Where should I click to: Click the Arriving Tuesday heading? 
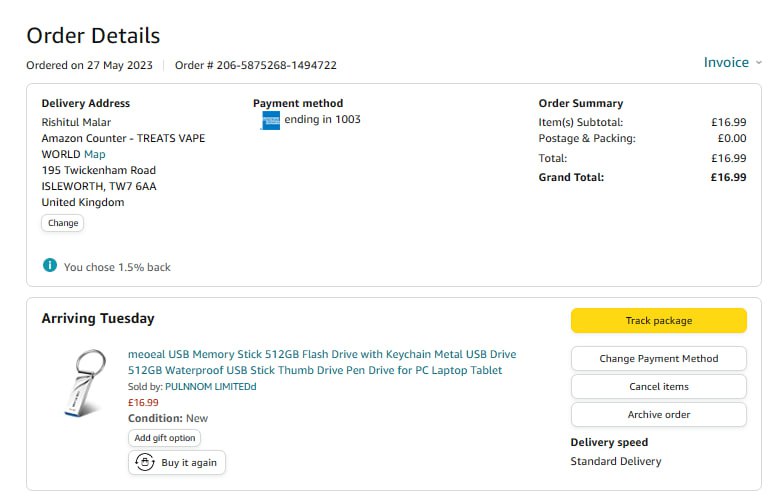point(98,319)
